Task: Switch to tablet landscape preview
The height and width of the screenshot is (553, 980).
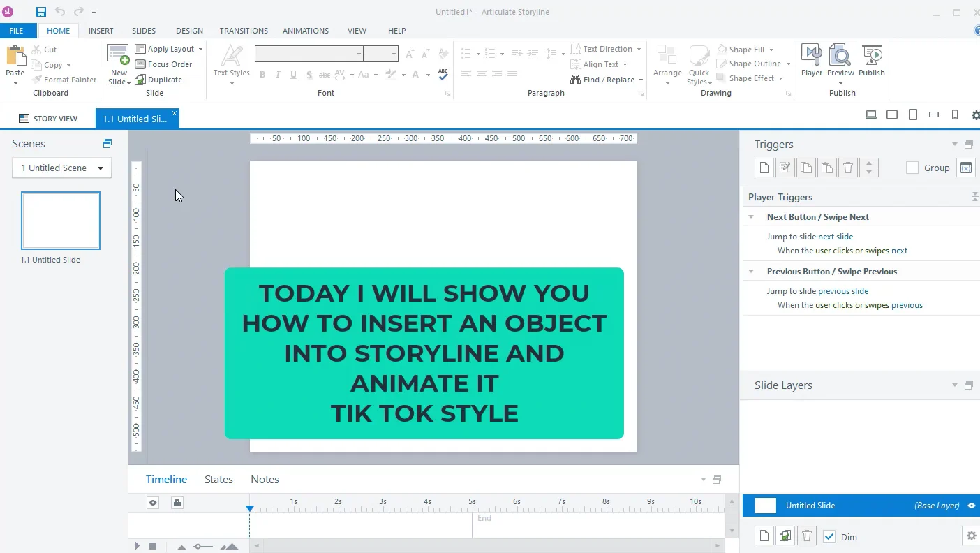Action: pos(892,115)
